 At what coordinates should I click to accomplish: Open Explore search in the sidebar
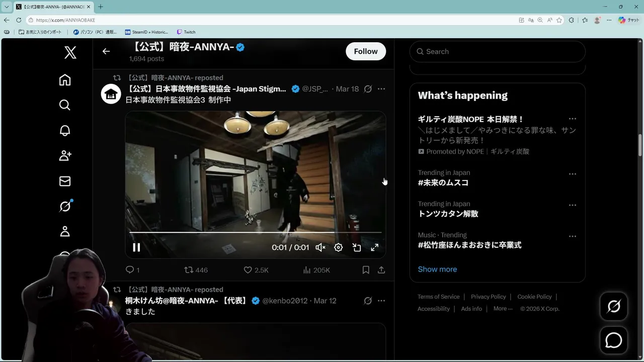point(65,105)
